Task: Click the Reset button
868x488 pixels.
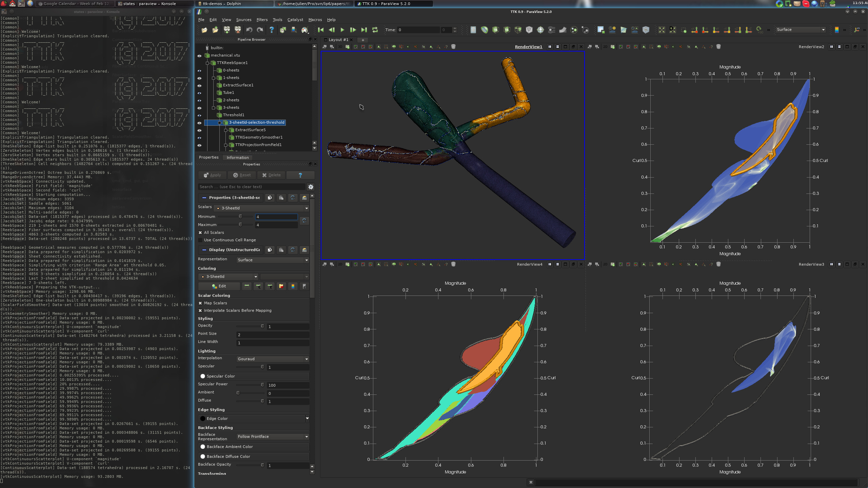Action: (x=242, y=175)
